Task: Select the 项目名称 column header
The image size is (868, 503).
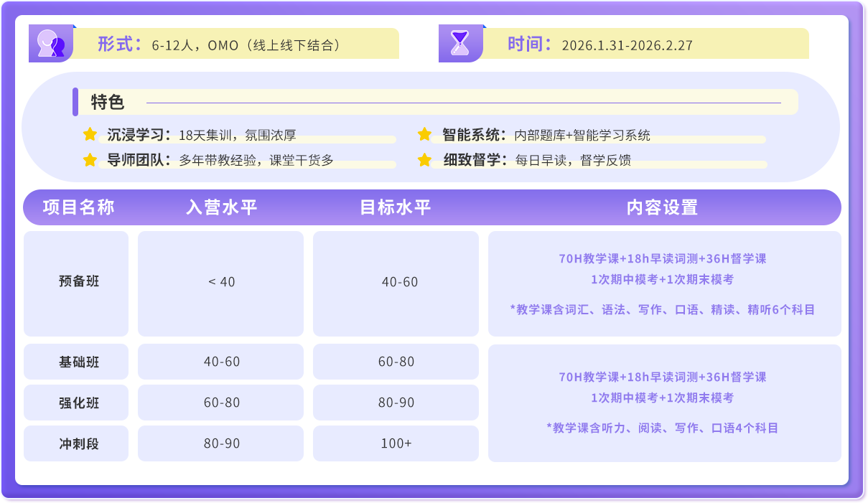Action: pos(78,208)
